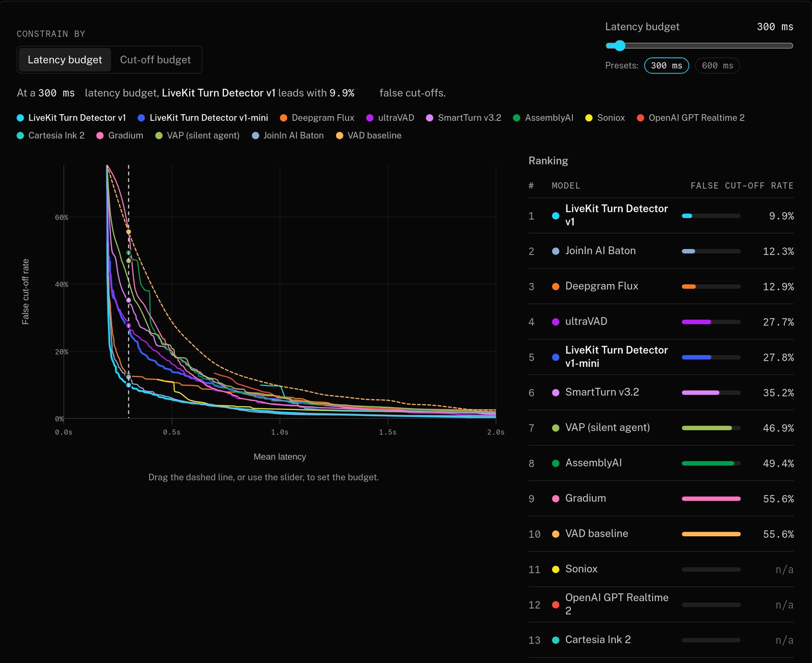Select AssemblyAI row in ranking
812x663 pixels.
tap(661, 463)
